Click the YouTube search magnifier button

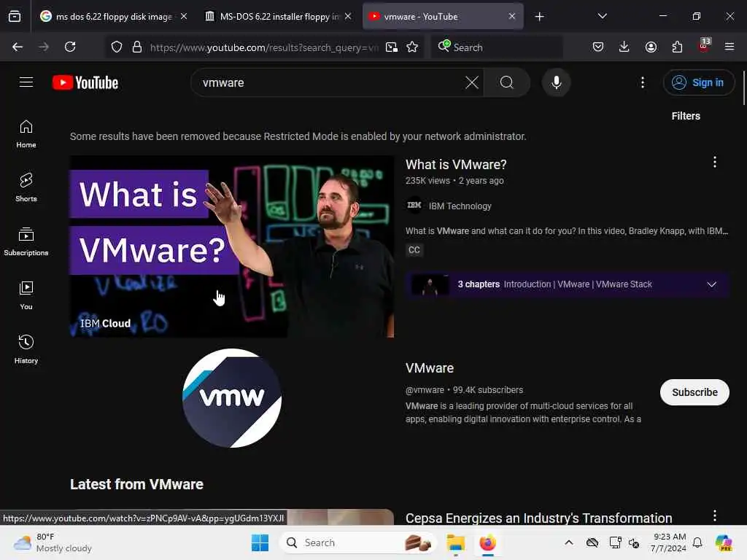tap(506, 82)
